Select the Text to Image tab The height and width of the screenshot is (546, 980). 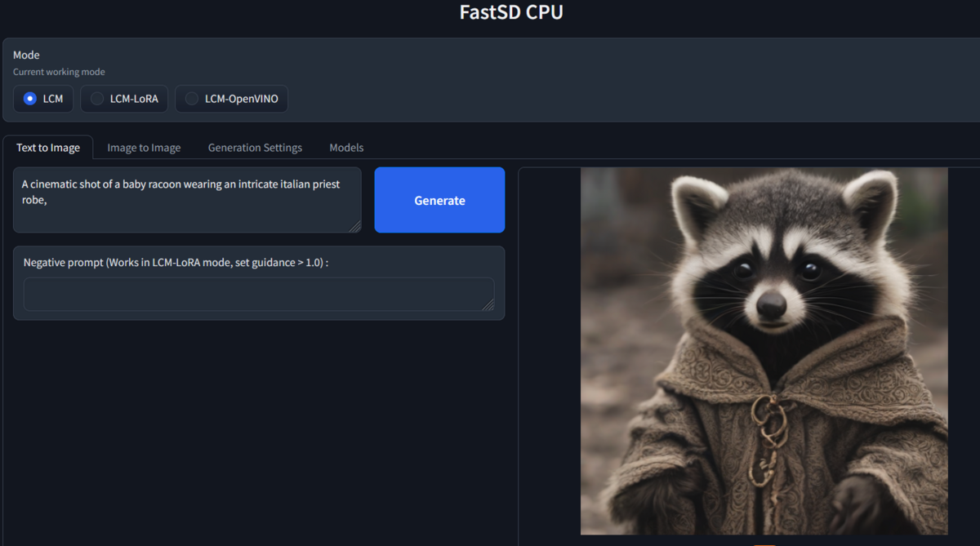point(48,148)
